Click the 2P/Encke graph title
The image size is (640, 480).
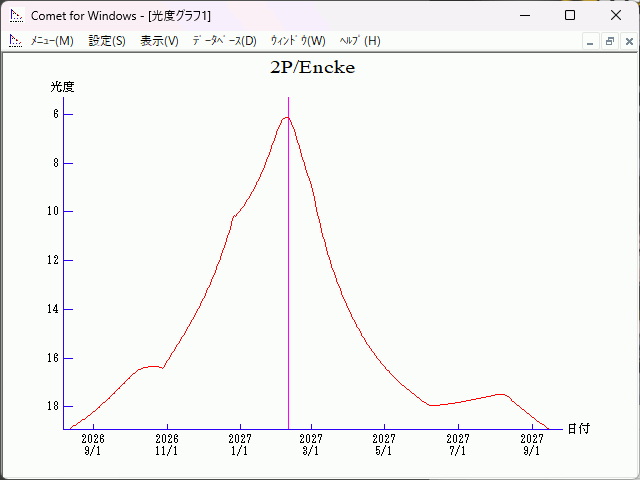click(313, 69)
